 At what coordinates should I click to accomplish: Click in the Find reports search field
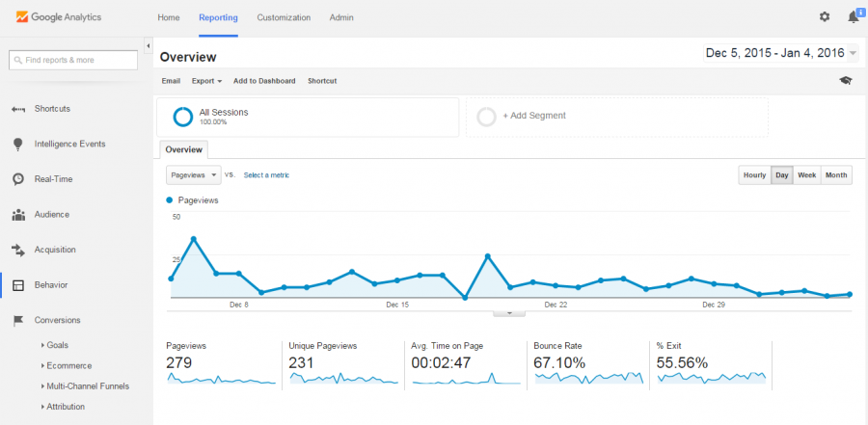point(73,61)
